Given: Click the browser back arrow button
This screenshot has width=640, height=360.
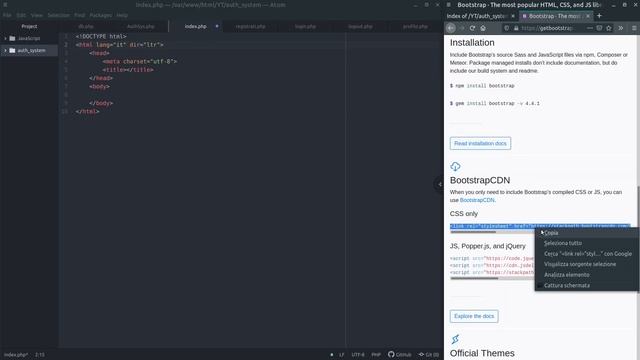Looking at the screenshot, I should [x=451, y=28].
